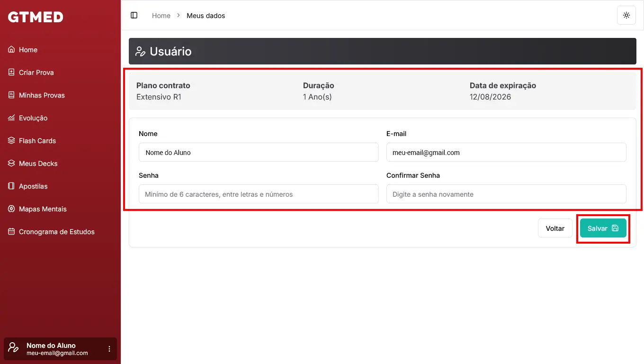This screenshot has width=644, height=364.
Task: Toggle the sidebar collapse button
Action: pyautogui.click(x=134, y=16)
